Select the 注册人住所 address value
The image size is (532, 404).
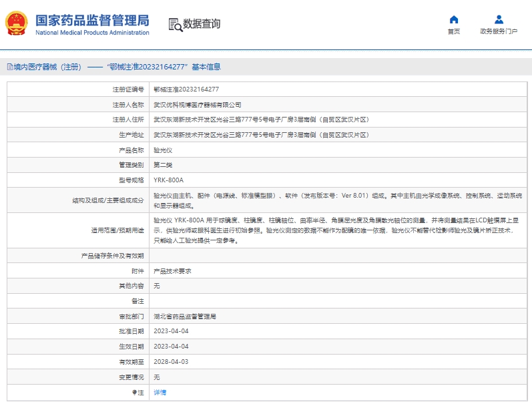261,120
